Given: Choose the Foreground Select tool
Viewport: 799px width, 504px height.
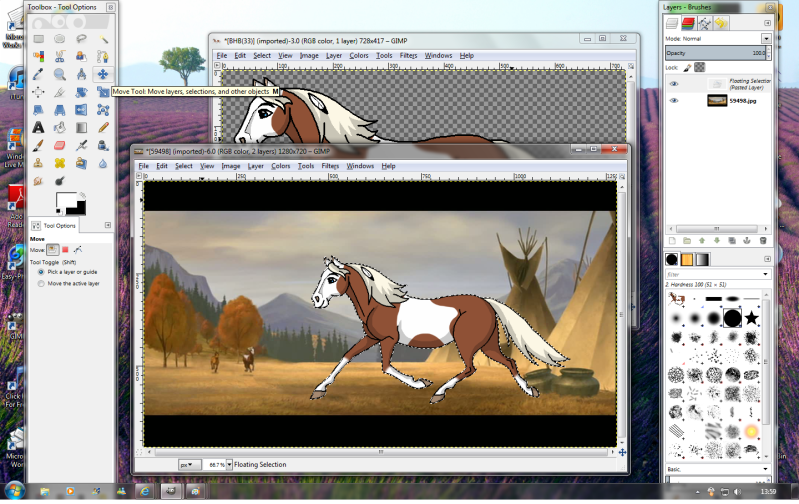Looking at the screenshot, I should click(x=81, y=57).
